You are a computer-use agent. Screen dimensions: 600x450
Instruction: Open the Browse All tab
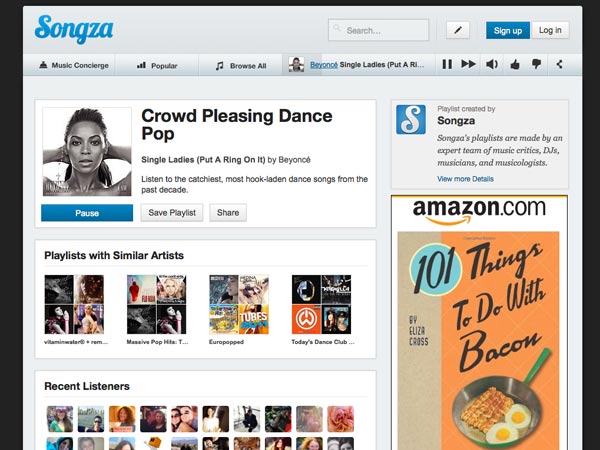click(240, 66)
